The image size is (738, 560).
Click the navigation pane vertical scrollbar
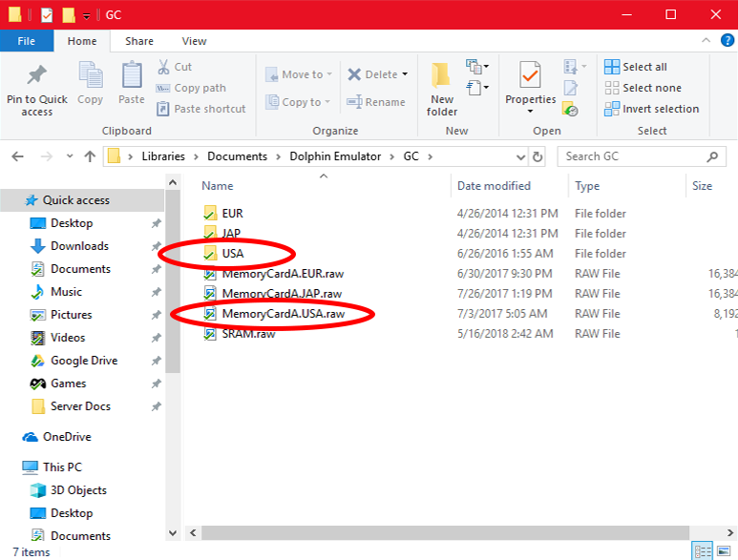click(173, 286)
